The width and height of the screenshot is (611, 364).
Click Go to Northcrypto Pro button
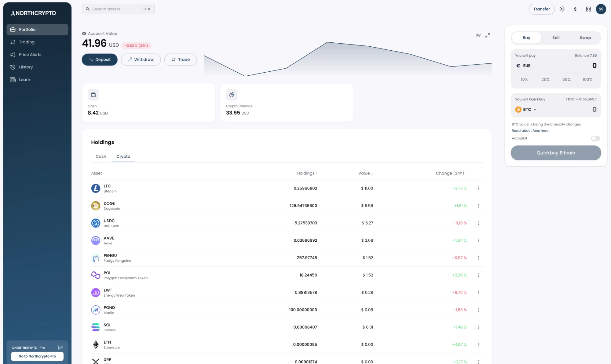coord(37,356)
